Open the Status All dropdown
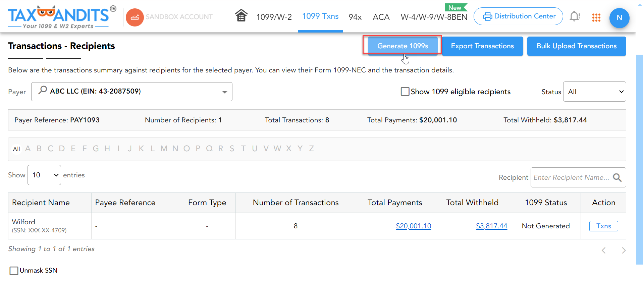Viewport: 644px width, 282px height. pyautogui.click(x=594, y=92)
